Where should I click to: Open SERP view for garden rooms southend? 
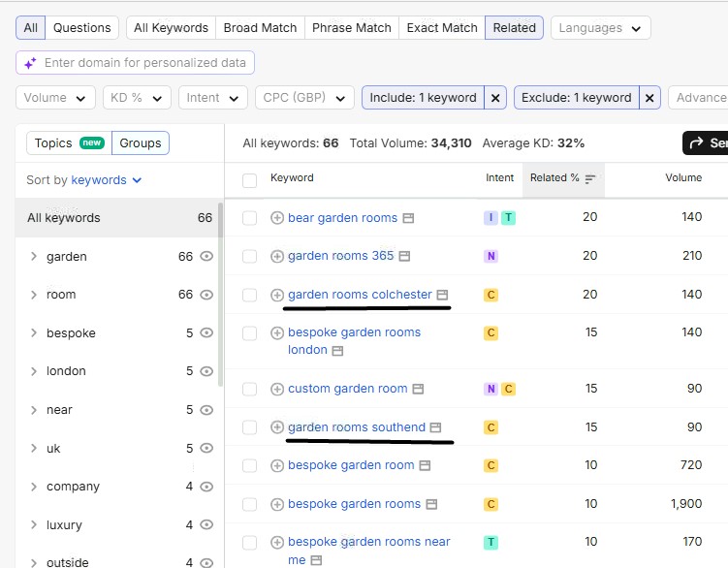[x=435, y=427]
